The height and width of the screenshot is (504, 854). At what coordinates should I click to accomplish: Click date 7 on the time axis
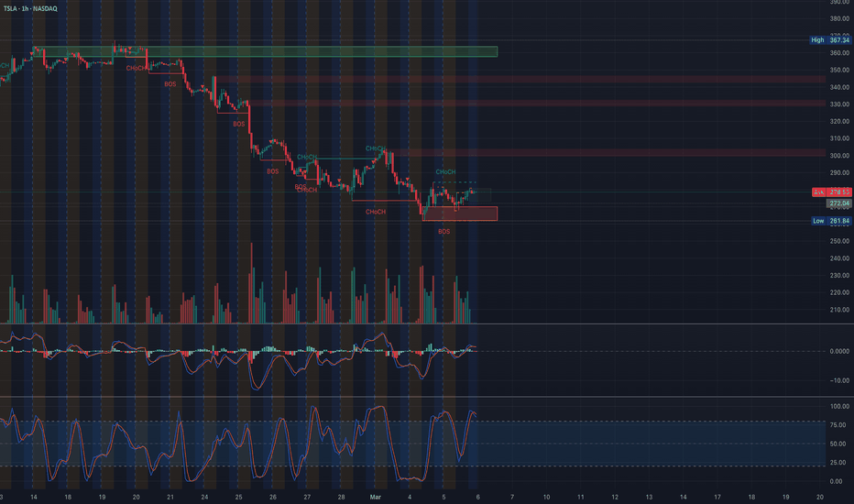click(x=512, y=497)
